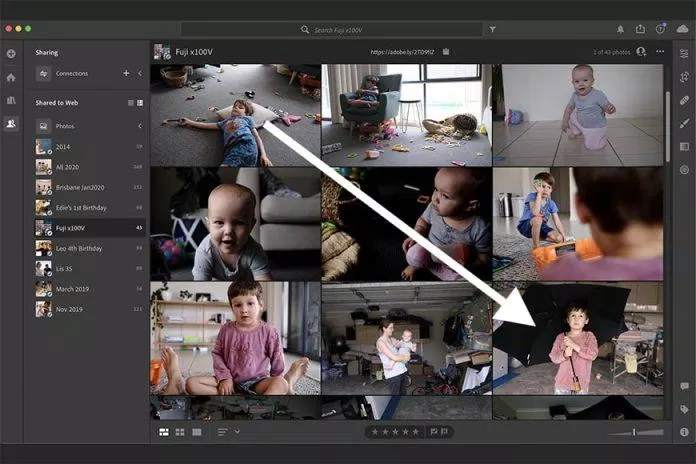696x464 pixels.
Task: Open the All 2020 shared album
Action: (89, 167)
